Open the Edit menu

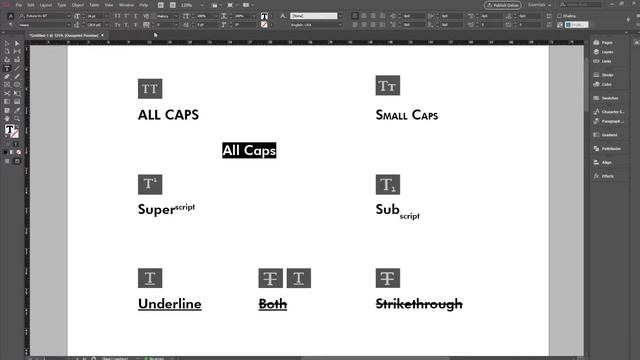31,5
